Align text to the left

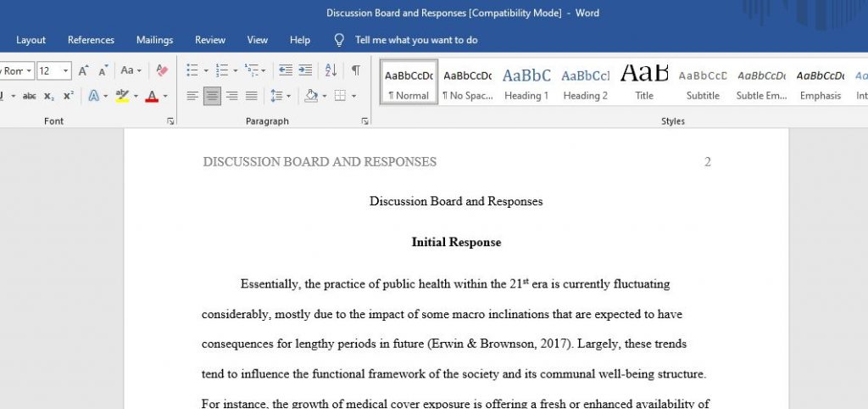192,96
